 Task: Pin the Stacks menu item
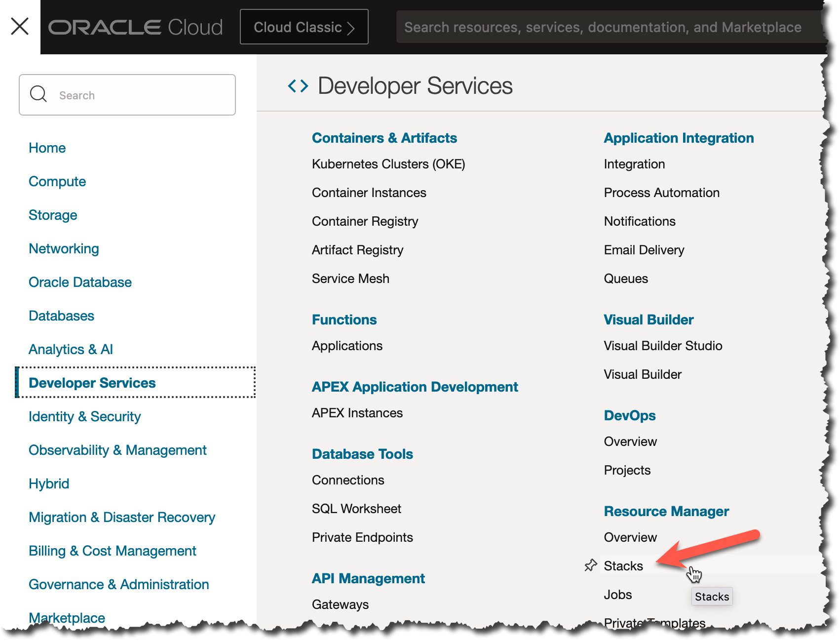click(x=590, y=565)
